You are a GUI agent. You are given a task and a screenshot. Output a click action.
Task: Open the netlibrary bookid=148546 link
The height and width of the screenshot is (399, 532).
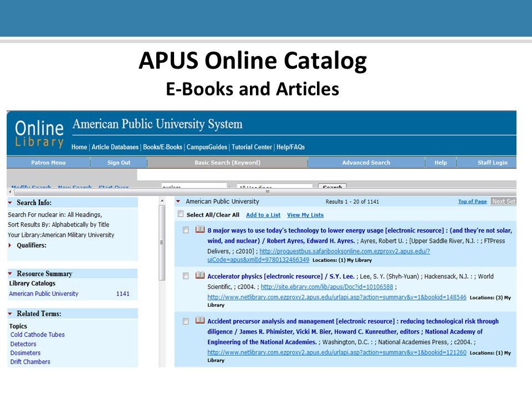pos(337,297)
